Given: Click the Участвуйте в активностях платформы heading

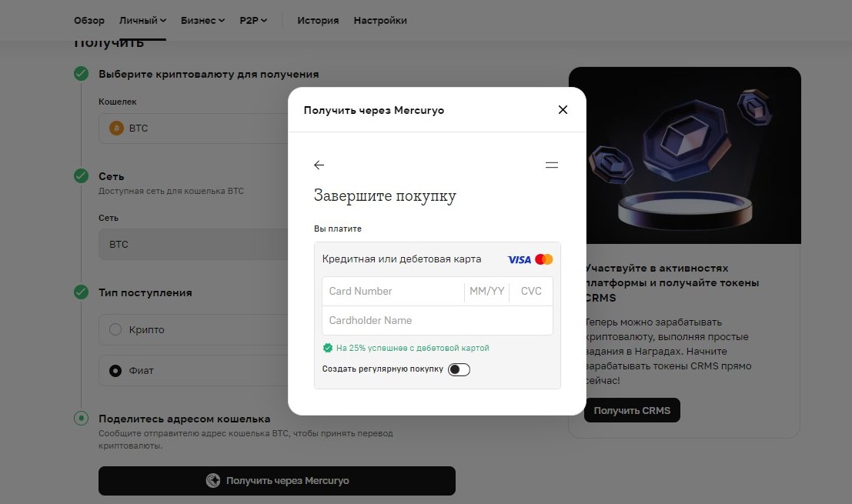Looking at the screenshot, I should point(672,282).
